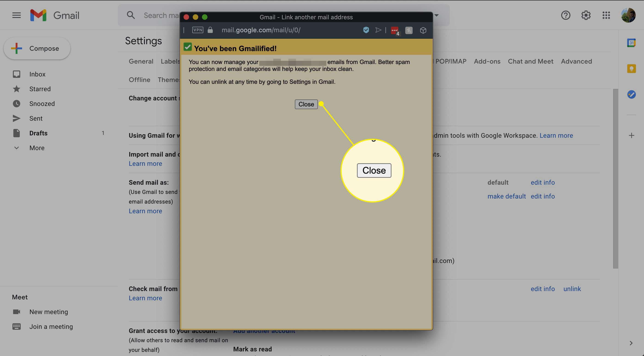Click Get add-ons plus icon
644x356 pixels.
pos(631,135)
